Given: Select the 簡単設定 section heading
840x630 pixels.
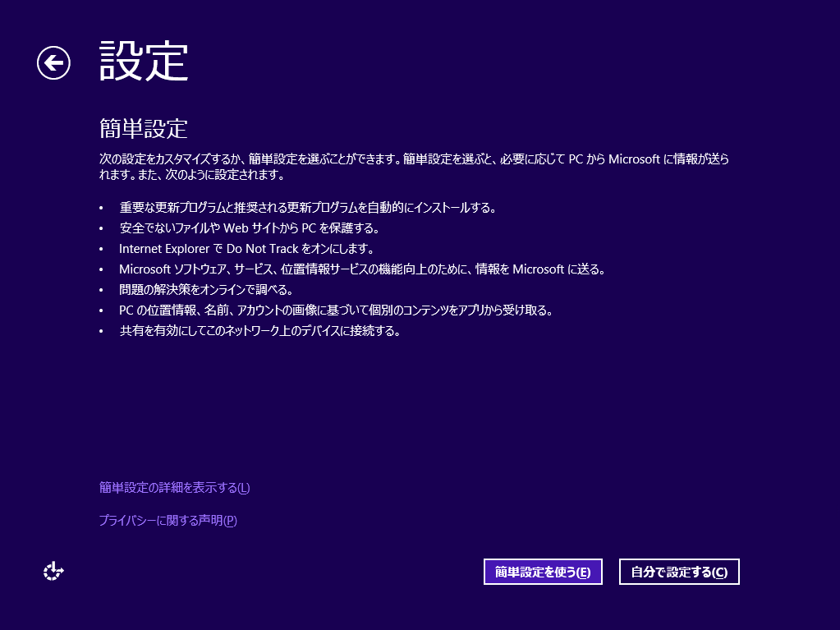Looking at the screenshot, I should tap(144, 128).
